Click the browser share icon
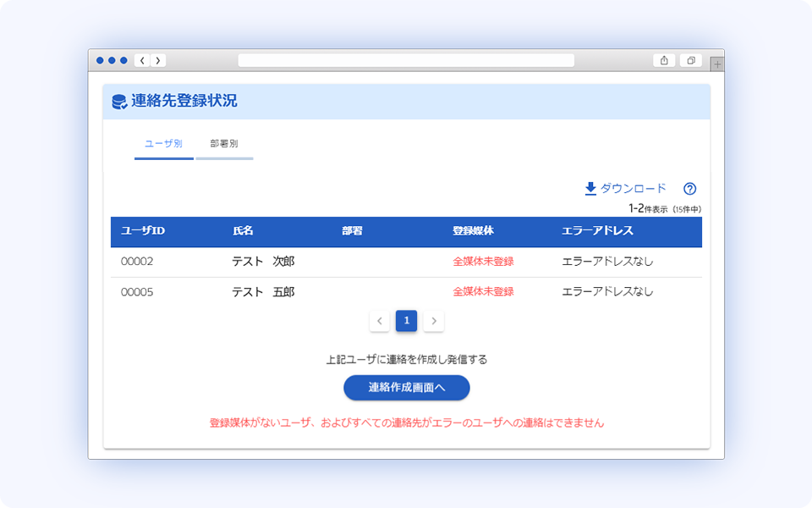This screenshot has height=508, width=812. [x=663, y=60]
